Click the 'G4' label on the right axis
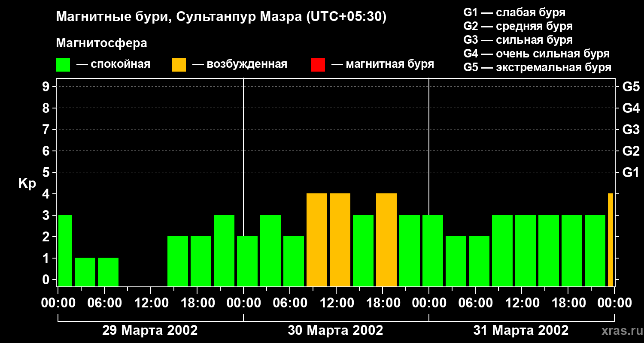The image size is (644, 343). tap(631, 108)
